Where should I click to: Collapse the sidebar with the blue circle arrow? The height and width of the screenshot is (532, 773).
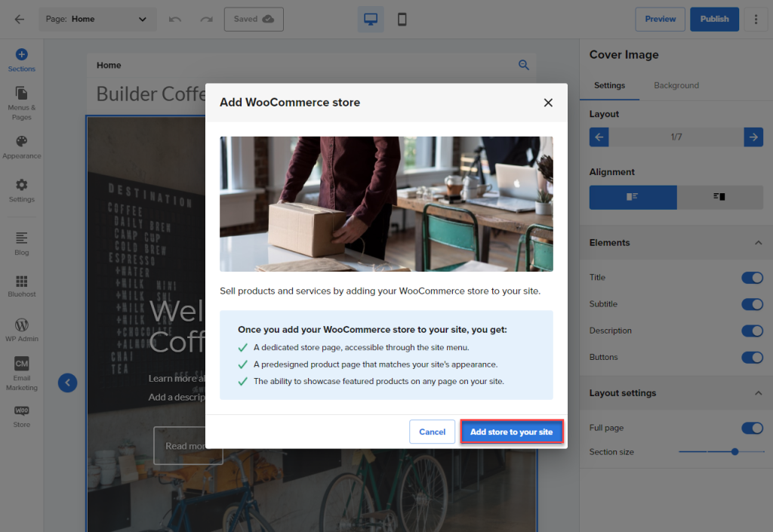click(x=67, y=383)
